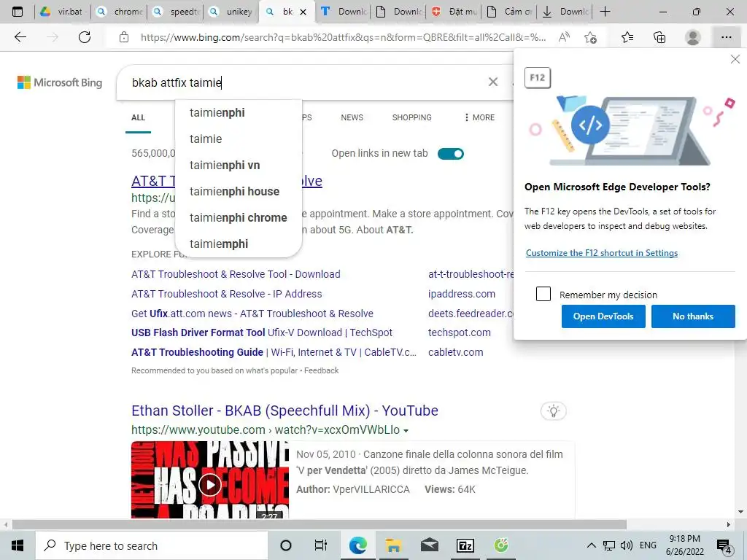Close the active bk tab

tap(303, 12)
